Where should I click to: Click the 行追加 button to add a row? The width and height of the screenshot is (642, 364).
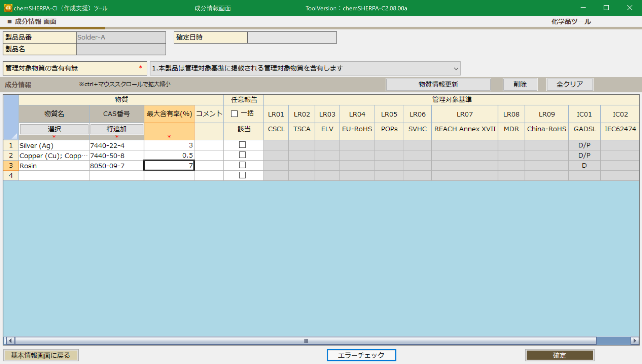click(x=116, y=129)
